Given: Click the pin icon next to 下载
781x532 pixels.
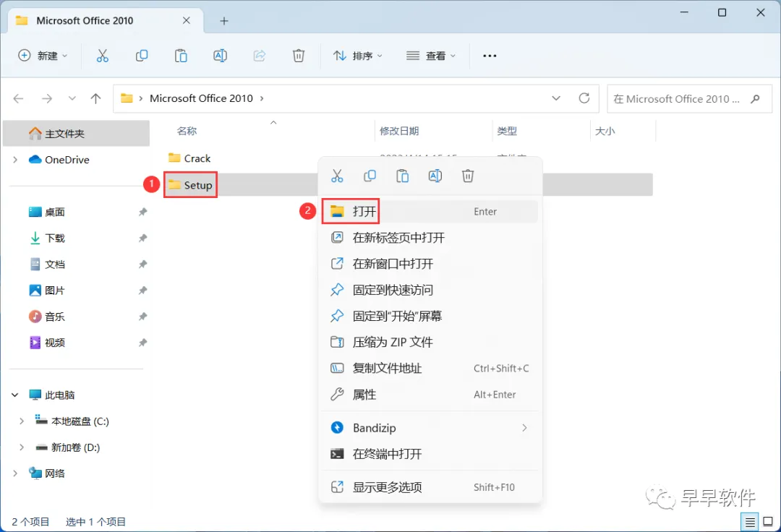Looking at the screenshot, I should (143, 238).
